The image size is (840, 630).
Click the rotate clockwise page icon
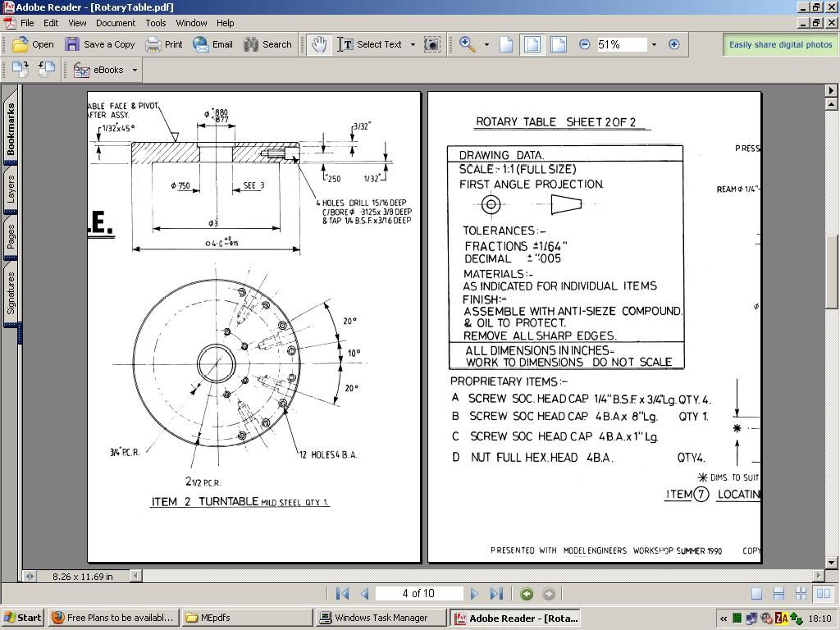click(21, 70)
